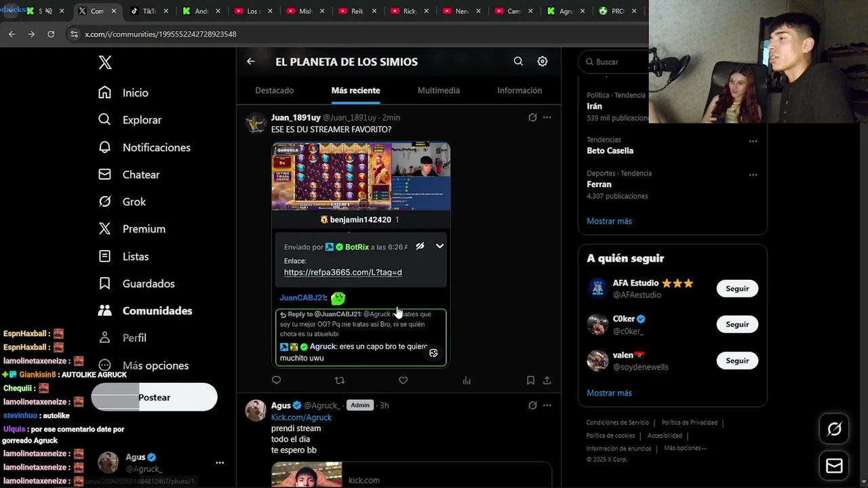Screen dimensions: 868x488
Task: Switch to TikTok browser tab
Action: [148, 11]
